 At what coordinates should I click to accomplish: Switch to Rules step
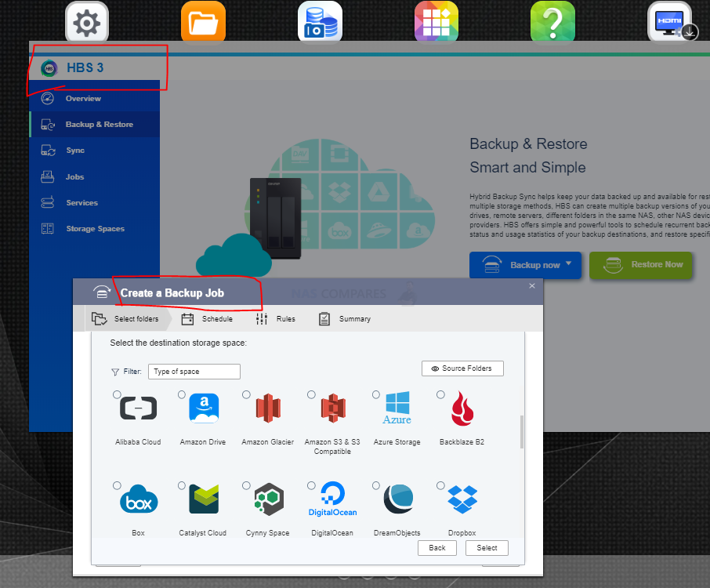point(275,319)
